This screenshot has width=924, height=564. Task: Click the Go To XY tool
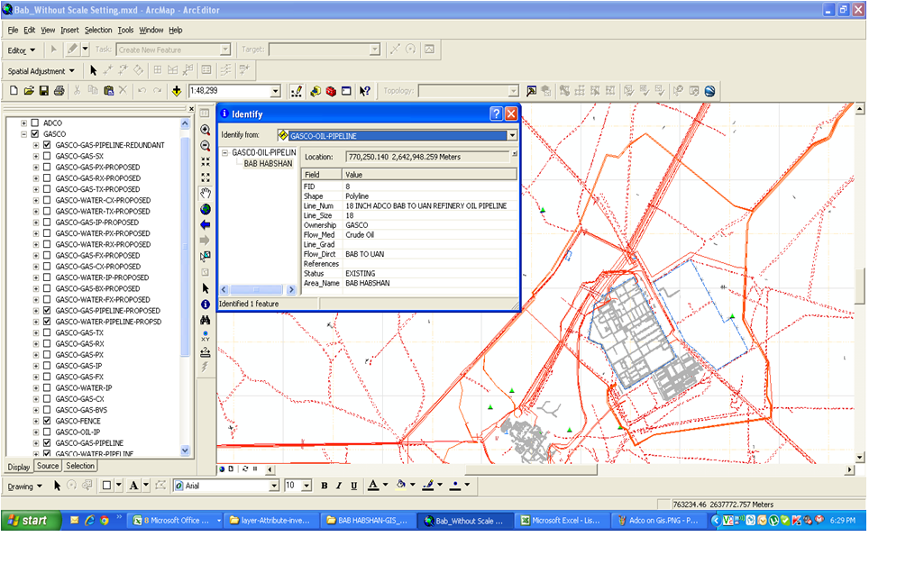[205, 335]
